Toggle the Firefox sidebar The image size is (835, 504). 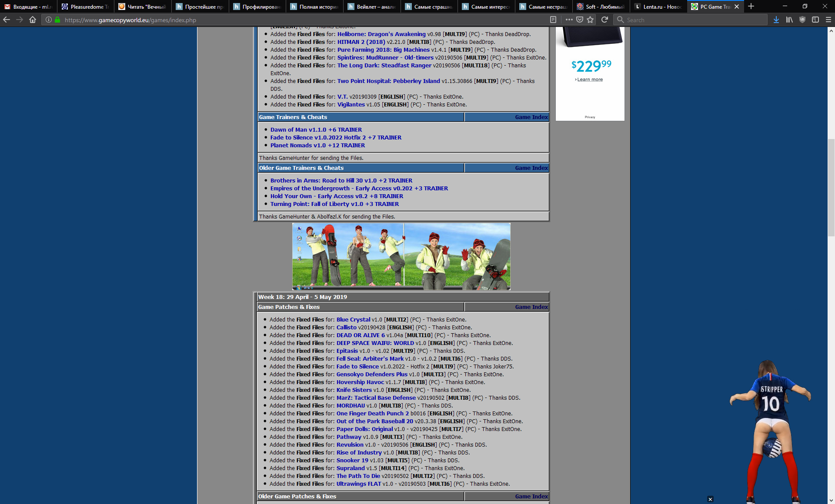(815, 20)
